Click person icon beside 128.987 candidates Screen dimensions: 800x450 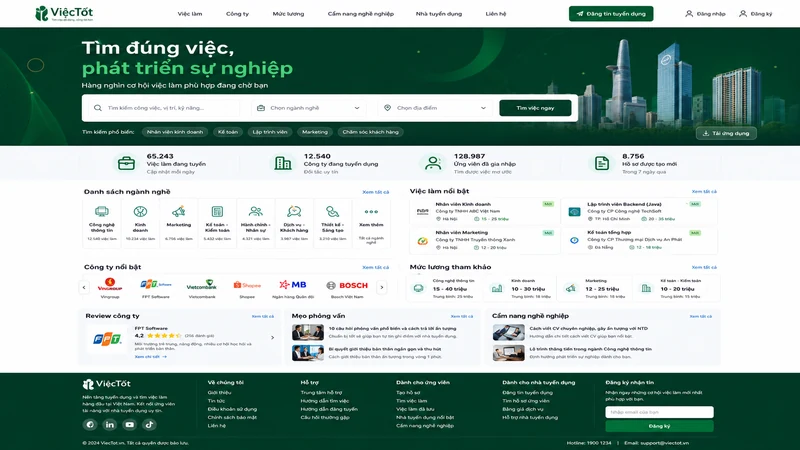(x=433, y=163)
